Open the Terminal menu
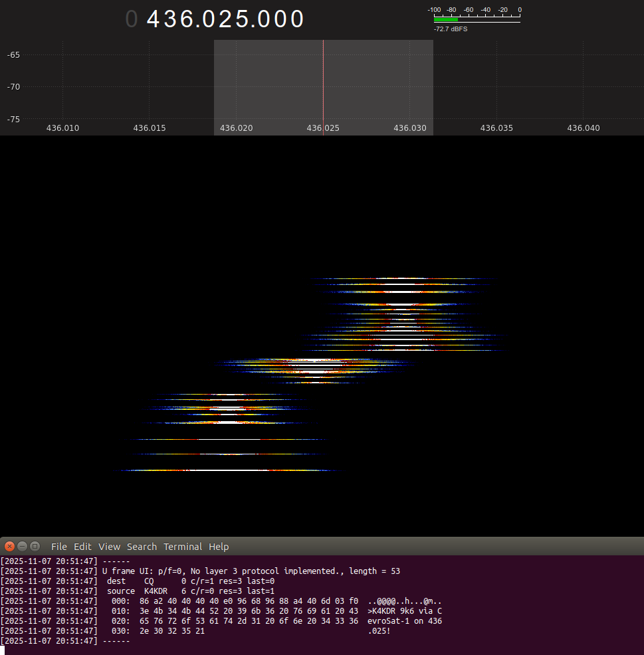This screenshot has height=655, width=644. click(x=183, y=547)
